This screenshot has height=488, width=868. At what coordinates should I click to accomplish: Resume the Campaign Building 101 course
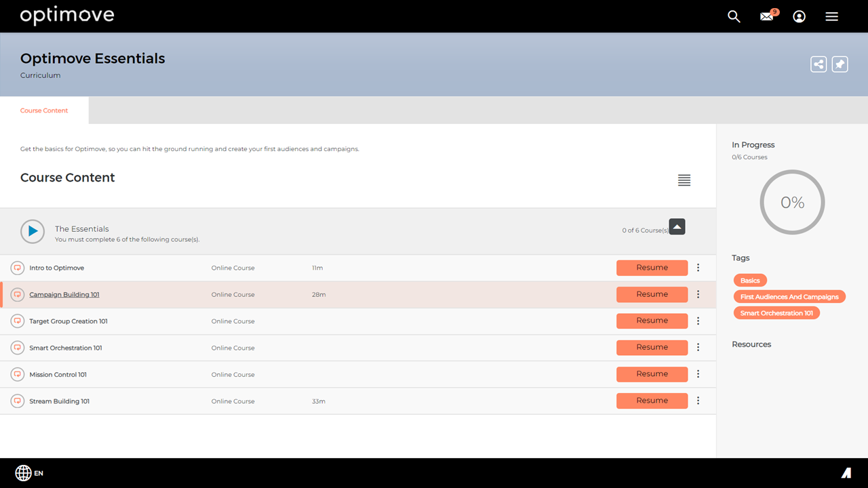652,294
